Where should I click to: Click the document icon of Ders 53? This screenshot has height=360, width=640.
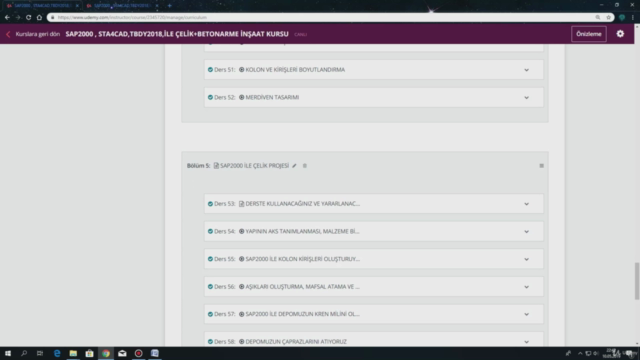point(241,204)
